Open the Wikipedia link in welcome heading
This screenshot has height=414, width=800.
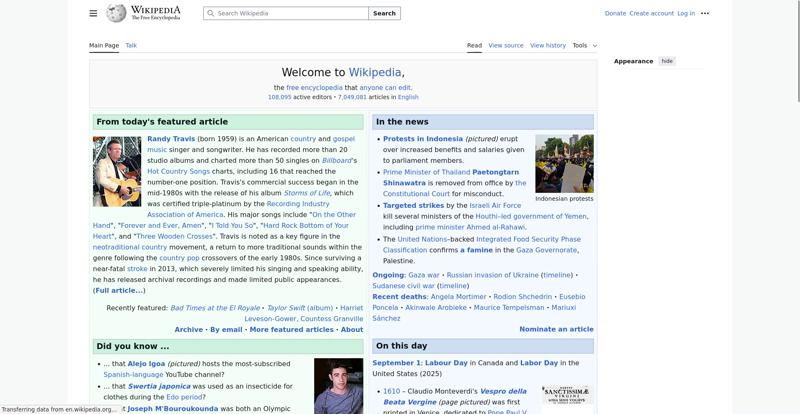point(375,72)
